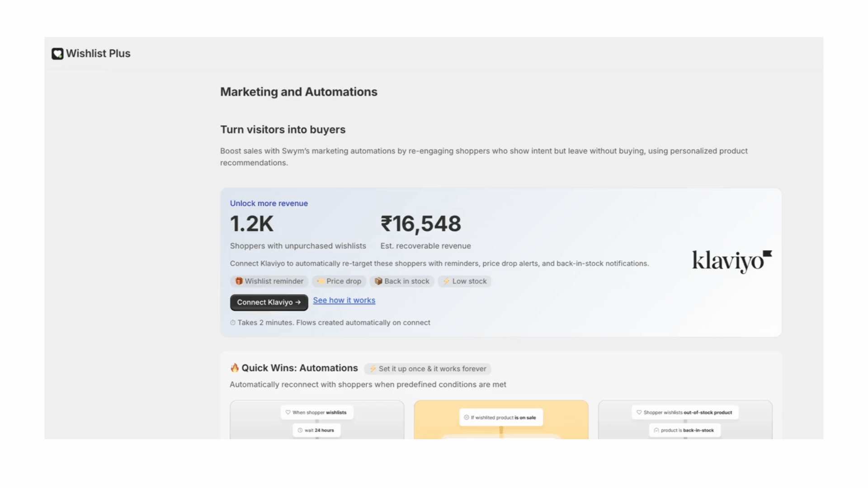Click the When shopper wishlists step
This screenshot has height=488, width=868.
[x=317, y=413]
